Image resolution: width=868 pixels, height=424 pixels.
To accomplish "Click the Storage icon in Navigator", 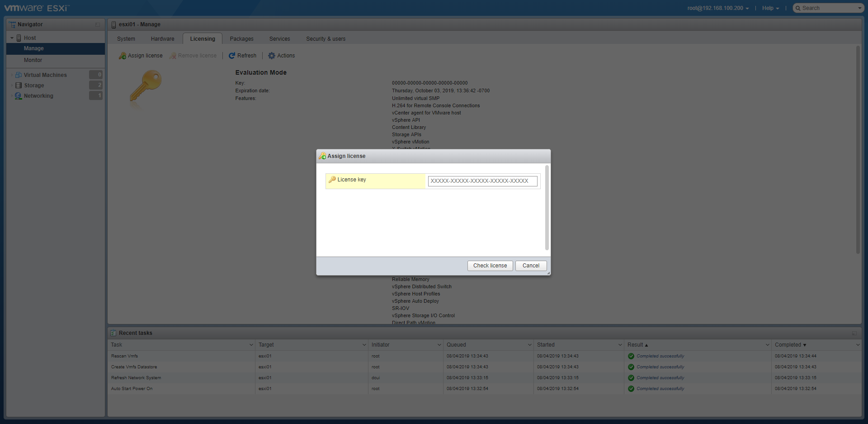I will (x=19, y=86).
